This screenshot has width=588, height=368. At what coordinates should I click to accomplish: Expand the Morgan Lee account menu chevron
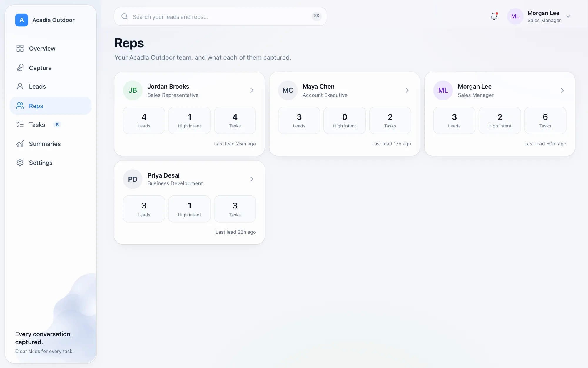coord(569,16)
